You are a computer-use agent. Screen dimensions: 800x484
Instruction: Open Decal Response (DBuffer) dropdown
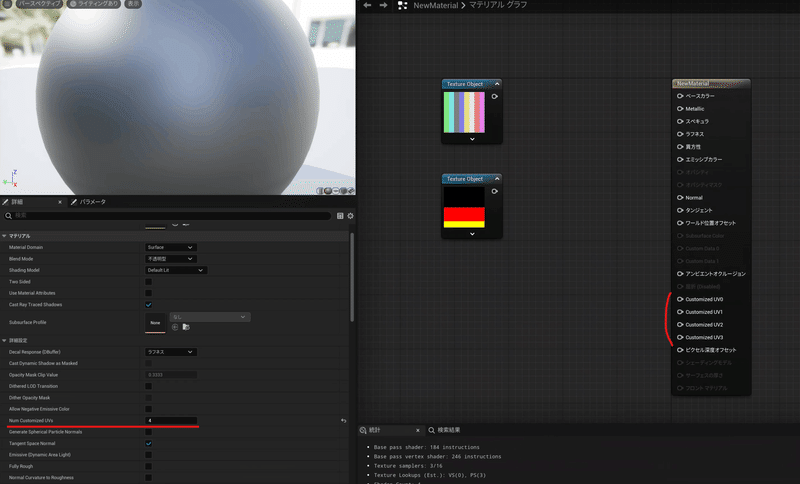tap(170, 352)
